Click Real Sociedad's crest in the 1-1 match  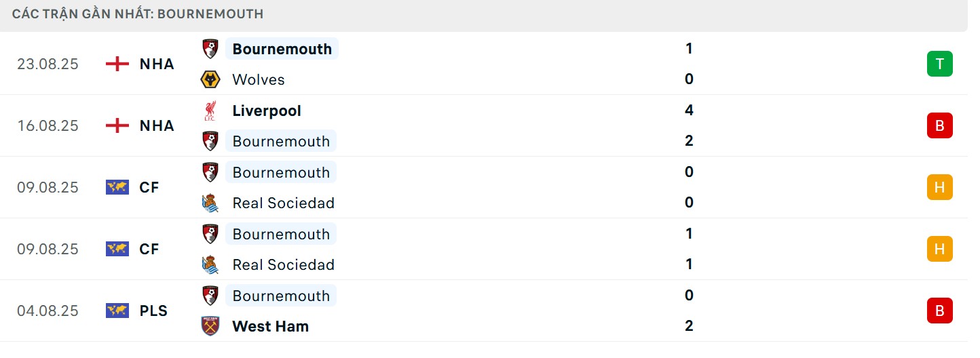click(210, 264)
